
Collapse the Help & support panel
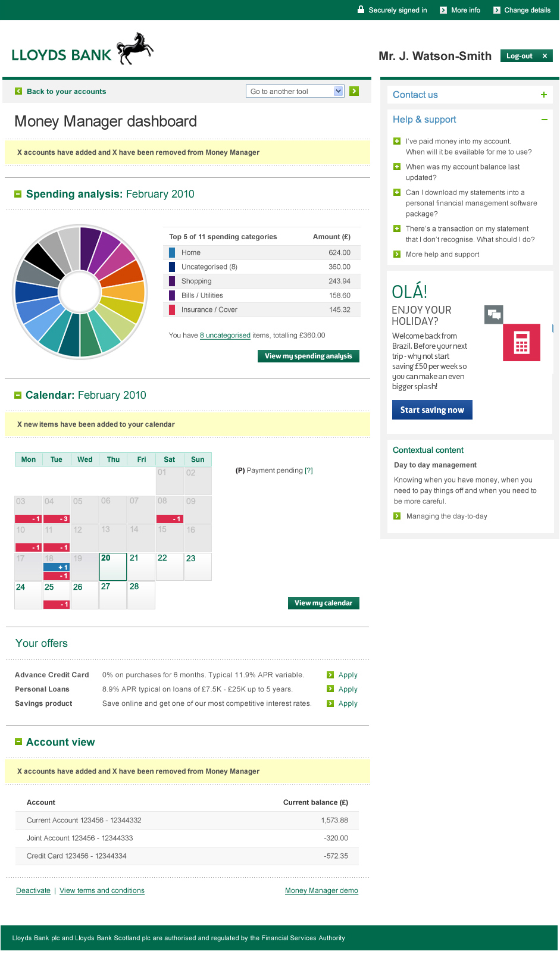point(543,120)
